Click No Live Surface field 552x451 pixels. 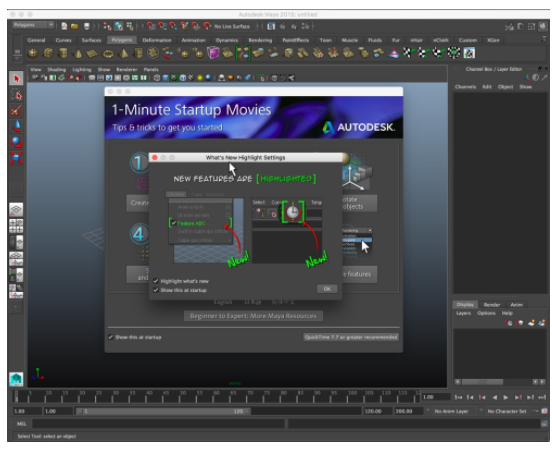[x=232, y=26]
